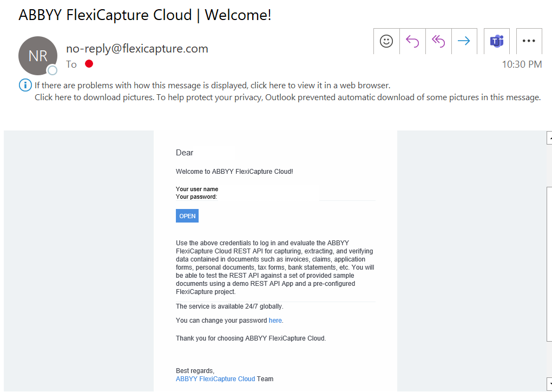Click the scrollbar down arrow

click(x=549, y=384)
